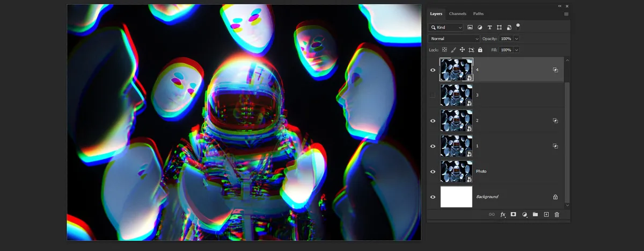Filter for shape layers
This screenshot has height=251, width=644.
[x=499, y=27]
